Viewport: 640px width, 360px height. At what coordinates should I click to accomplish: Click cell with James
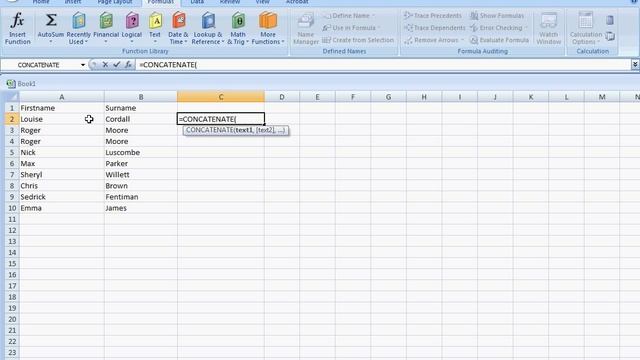tap(141, 208)
